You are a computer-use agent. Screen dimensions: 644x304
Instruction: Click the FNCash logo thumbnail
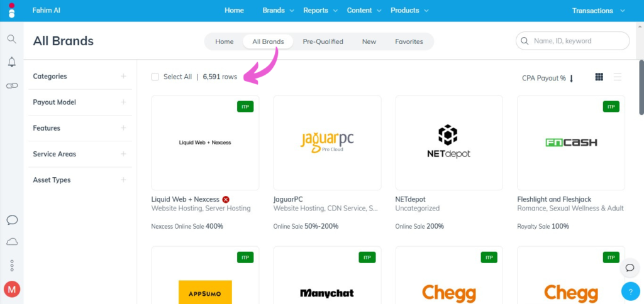571,143
